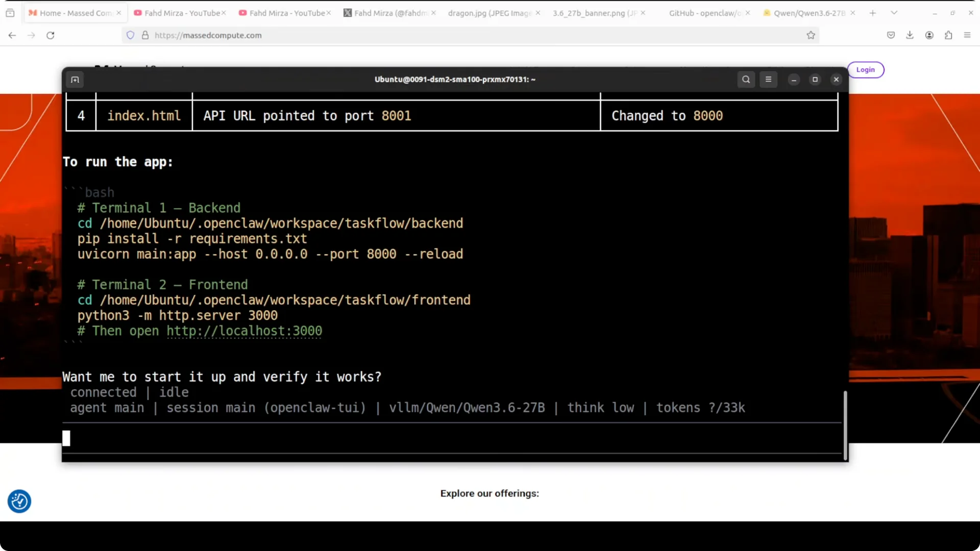The width and height of the screenshot is (980, 551).
Task: Click the accessibility widget icon
Action: [x=19, y=502]
